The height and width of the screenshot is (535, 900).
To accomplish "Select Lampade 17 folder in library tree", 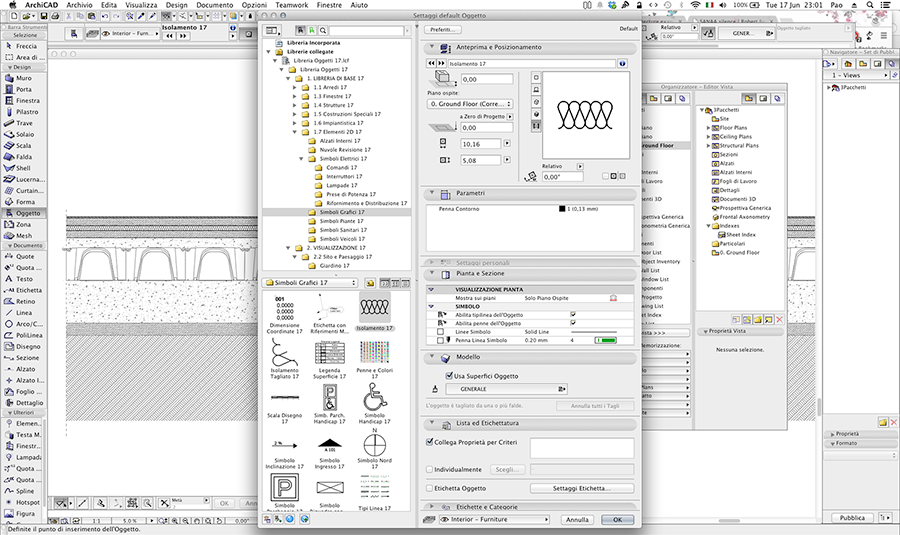I will (x=342, y=185).
